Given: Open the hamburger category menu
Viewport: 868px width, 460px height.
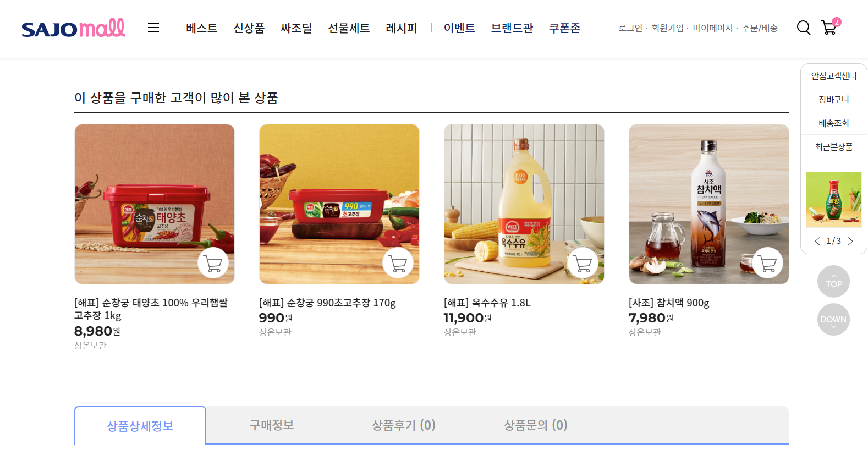Looking at the screenshot, I should click(x=153, y=28).
